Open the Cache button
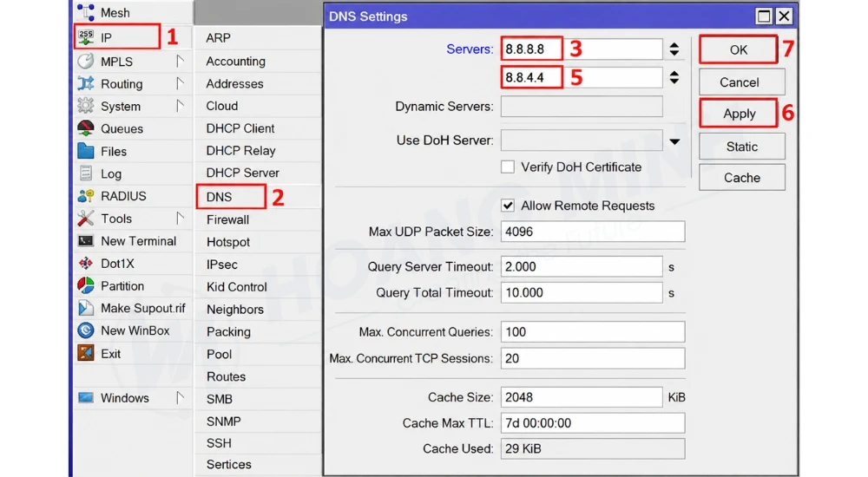The image size is (868, 477). pyautogui.click(x=742, y=177)
